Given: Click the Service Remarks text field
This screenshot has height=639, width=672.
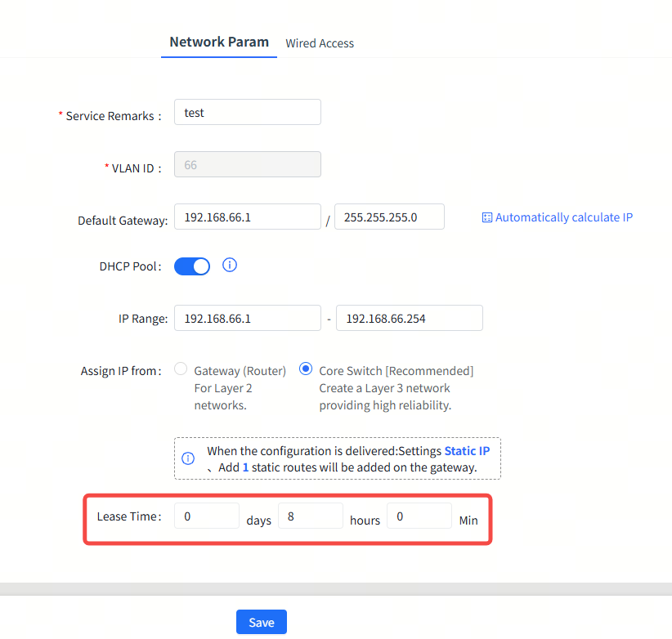Looking at the screenshot, I should pyautogui.click(x=247, y=113).
